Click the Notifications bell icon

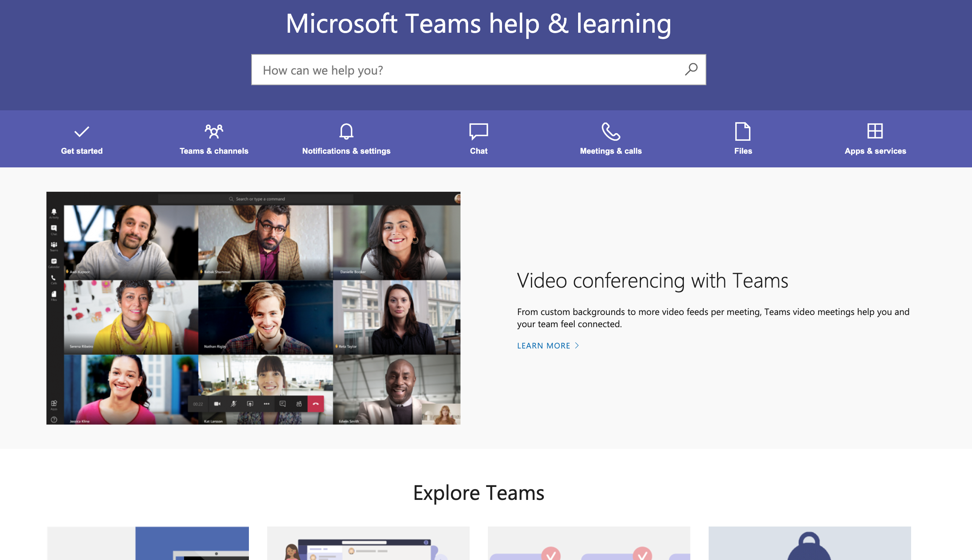click(346, 131)
